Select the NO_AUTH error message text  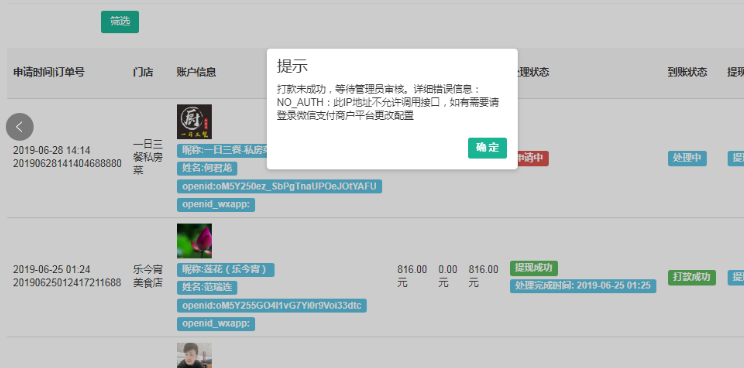point(388,102)
